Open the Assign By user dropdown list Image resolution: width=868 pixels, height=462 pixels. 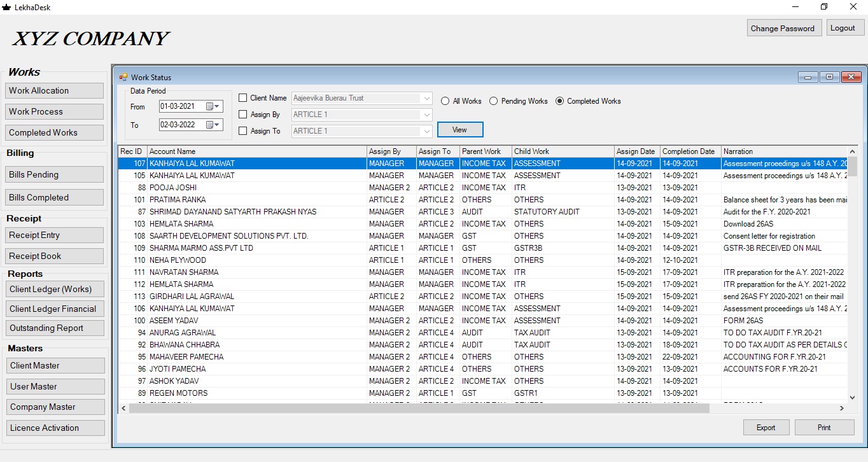pyautogui.click(x=361, y=115)
